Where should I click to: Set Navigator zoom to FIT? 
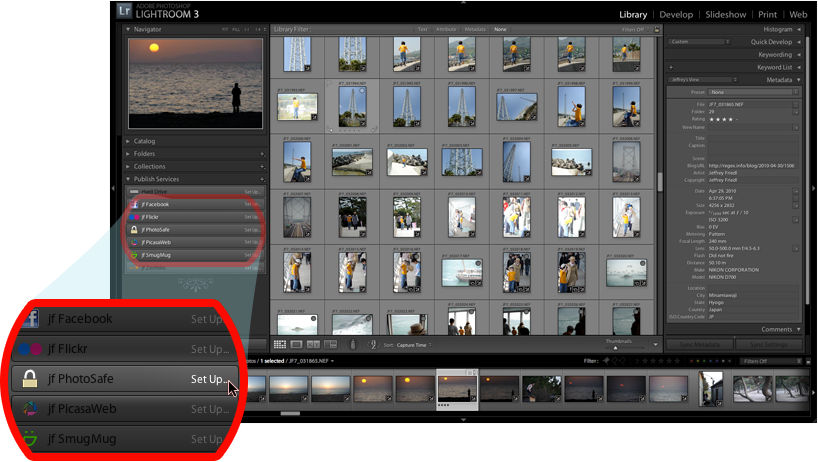click(x=225, y=30)
